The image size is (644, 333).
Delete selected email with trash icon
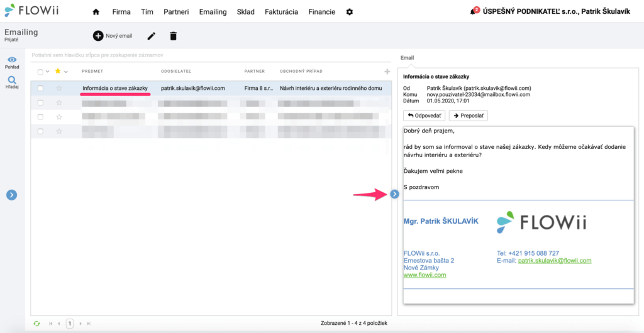pos(174,36)
